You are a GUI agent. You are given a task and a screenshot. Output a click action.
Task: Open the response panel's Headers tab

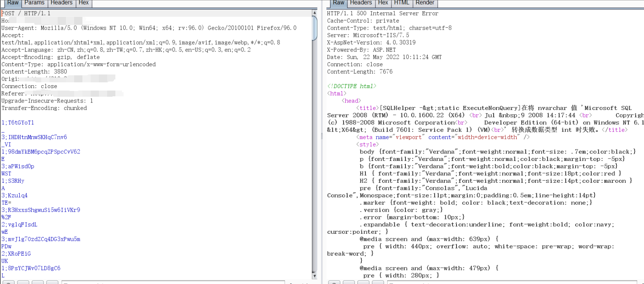[361, 3]
